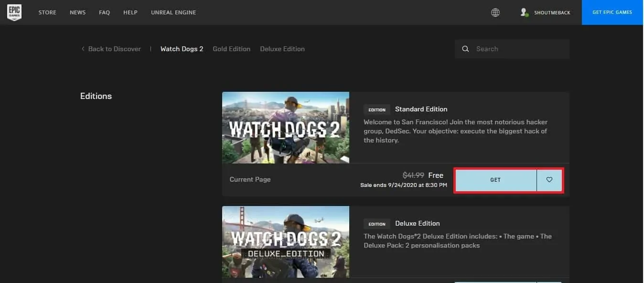Screen dimensions: 644x283
Task: Switch to the Gold Edition tab
Action: tap(231, 49)
